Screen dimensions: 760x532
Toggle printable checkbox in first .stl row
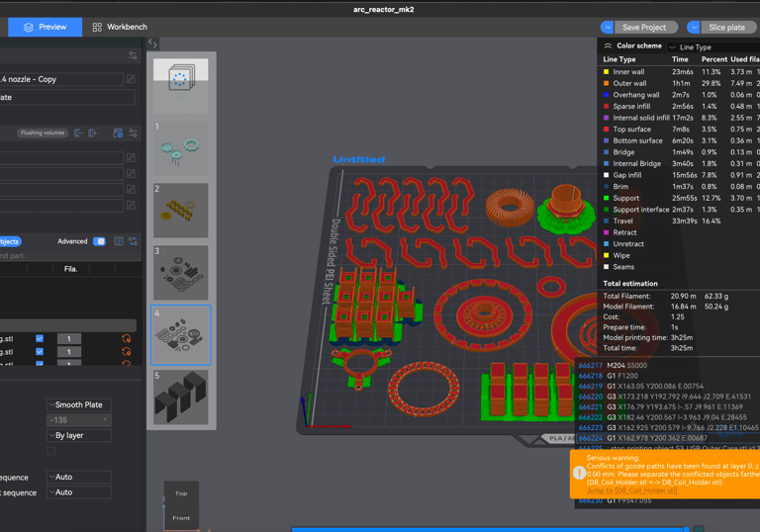pyautogui.click(x=40, y=338)
